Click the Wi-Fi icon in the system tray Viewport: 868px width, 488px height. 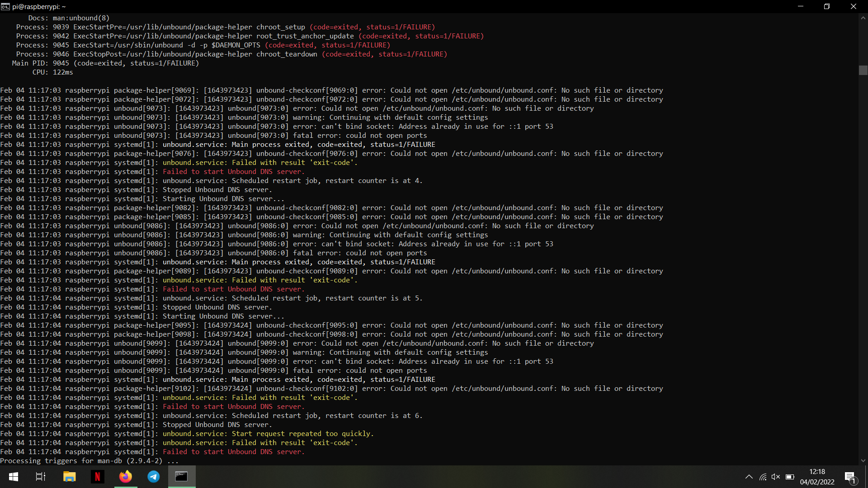coord(763,477)
